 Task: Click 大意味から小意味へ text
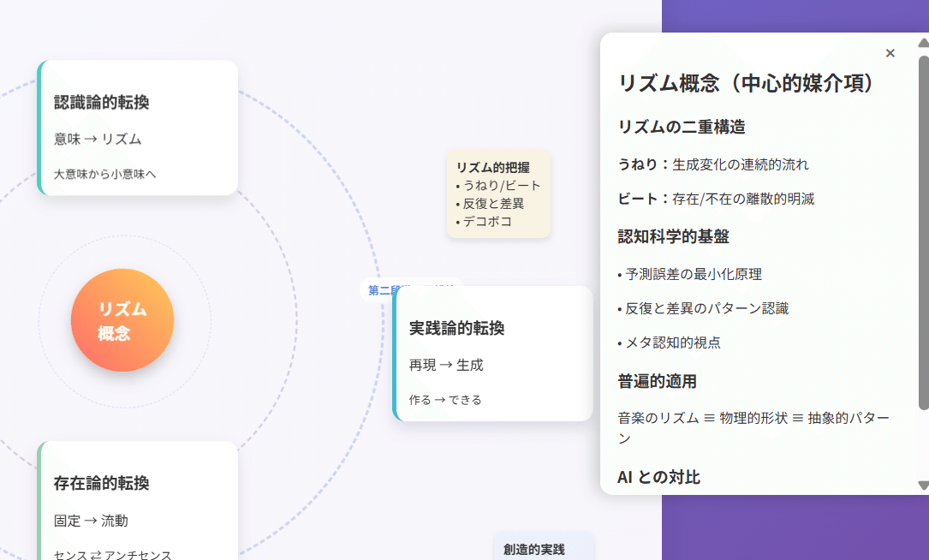pos(104,174)
